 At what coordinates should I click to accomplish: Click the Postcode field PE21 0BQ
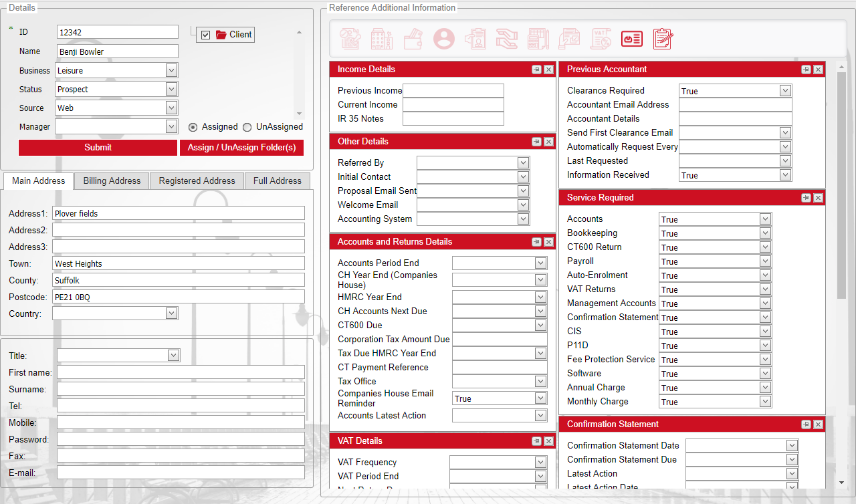pos(179,297)
